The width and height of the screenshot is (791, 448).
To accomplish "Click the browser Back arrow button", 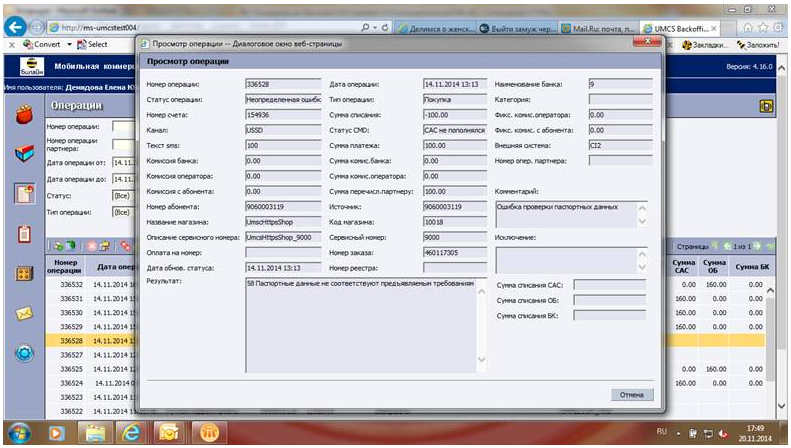I will tap(16, 27).
